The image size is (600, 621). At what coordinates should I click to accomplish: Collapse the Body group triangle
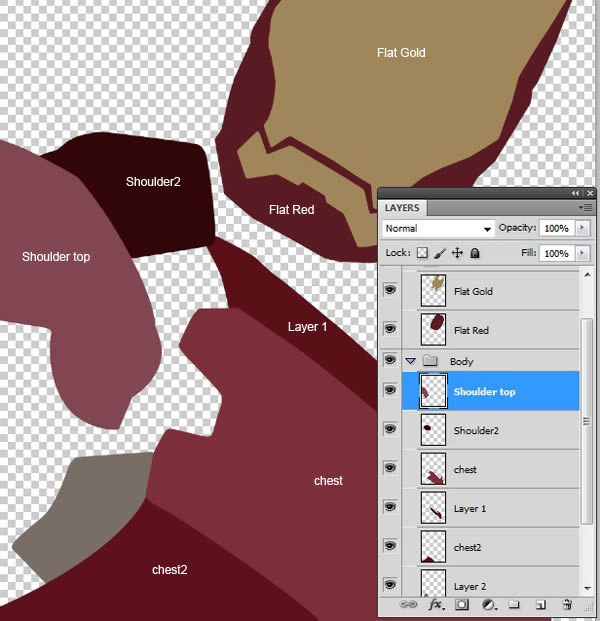coord(411,361)
